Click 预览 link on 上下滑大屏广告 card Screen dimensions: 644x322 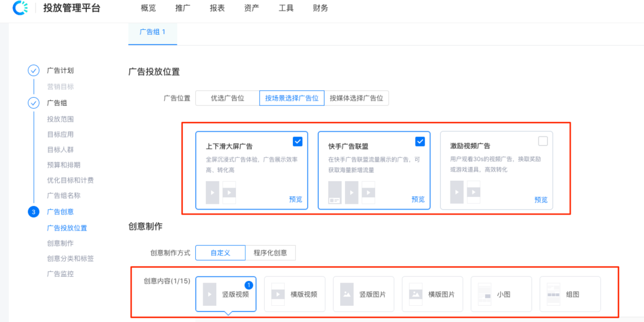(296, 199)
